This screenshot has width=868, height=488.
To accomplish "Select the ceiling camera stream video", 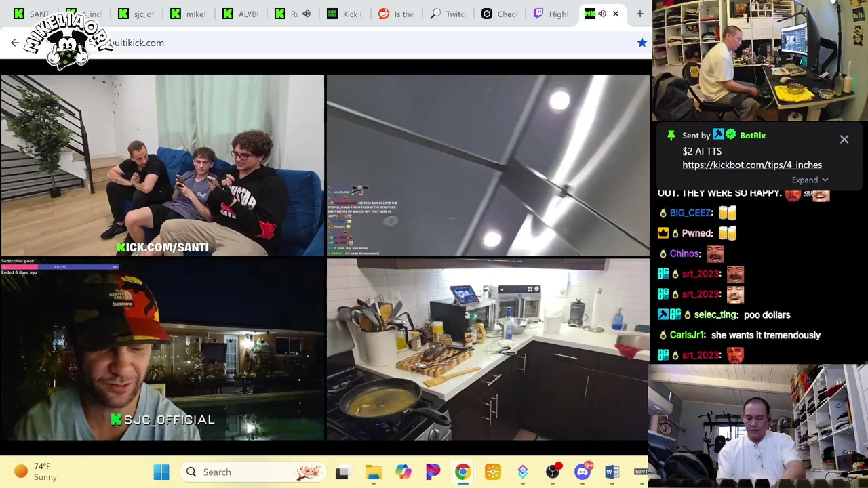I will pyautogui.click(x=488, y=165).
